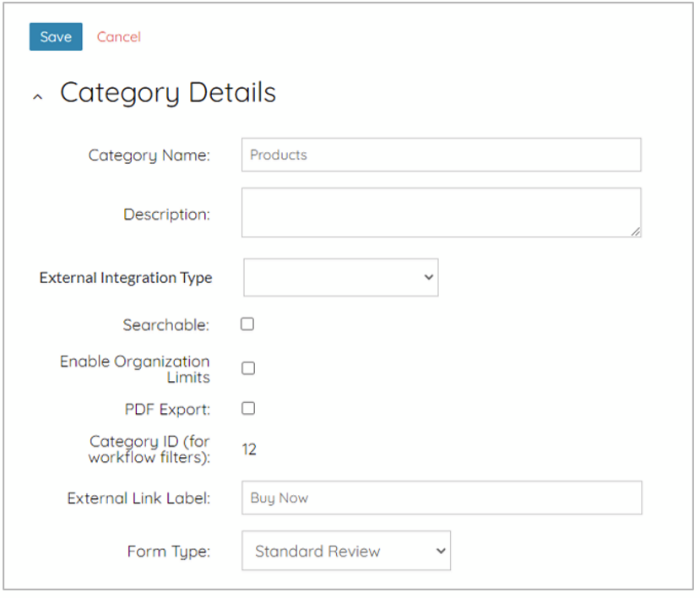Click the External Integration Type label
Screen dimensions: 700x598
coord(126,278)
